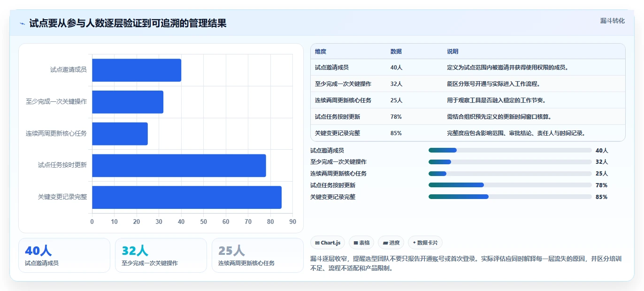The width and height of the screenshot is (644, 291).
Task: Click progress list label 试点任务按时更新
Action: click(333, 185)
